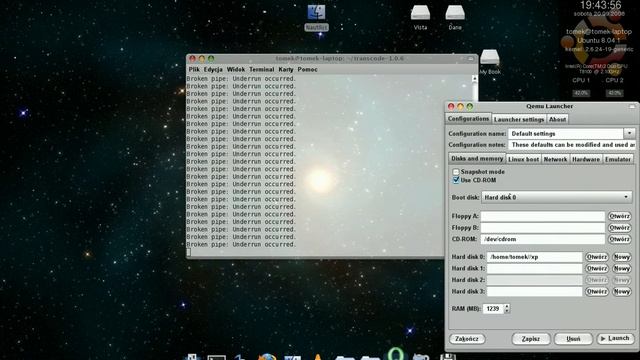Image resolution: width=640 pixels, height=360 pixels.
Task: Open the Edycja menu in the terminal
Action: [x=213, y=69]
